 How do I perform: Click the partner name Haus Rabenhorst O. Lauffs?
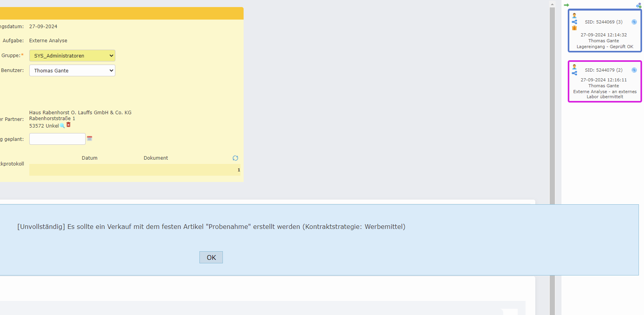point(80,113)
